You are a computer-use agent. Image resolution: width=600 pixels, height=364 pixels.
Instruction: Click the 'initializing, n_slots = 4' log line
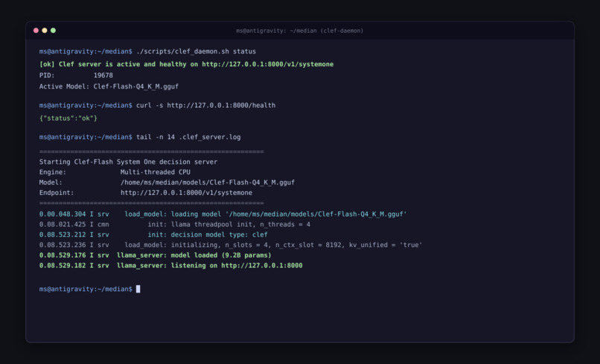(231, 245)
